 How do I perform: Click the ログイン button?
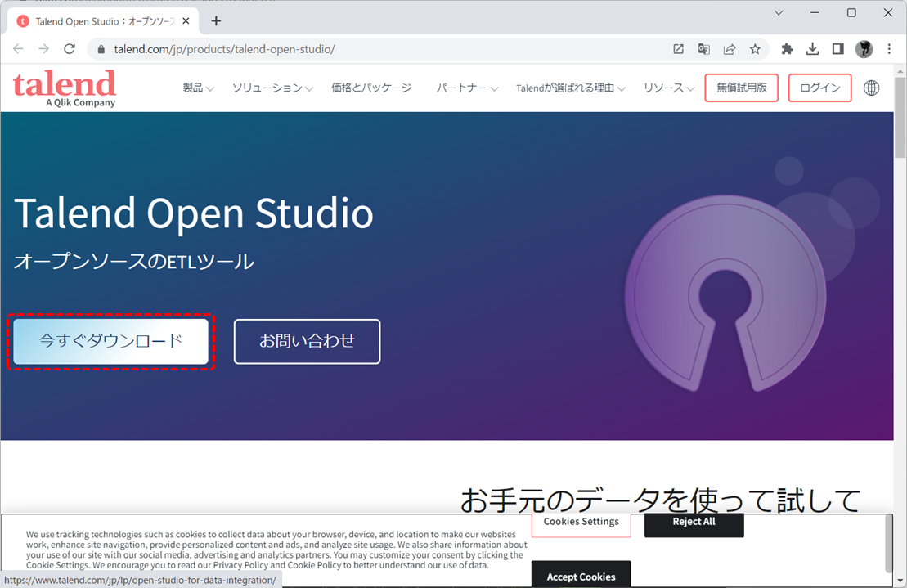pyautogui.click(x=819, y=88)
